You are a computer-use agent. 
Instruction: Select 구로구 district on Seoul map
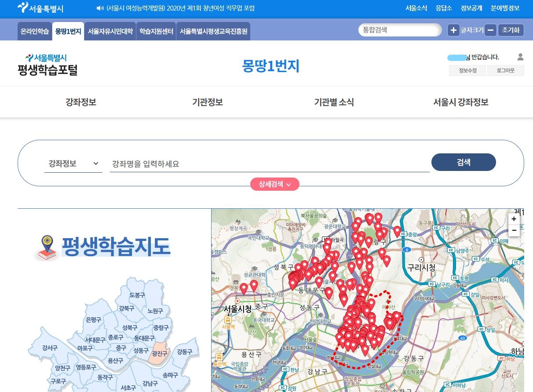[58, 381]
